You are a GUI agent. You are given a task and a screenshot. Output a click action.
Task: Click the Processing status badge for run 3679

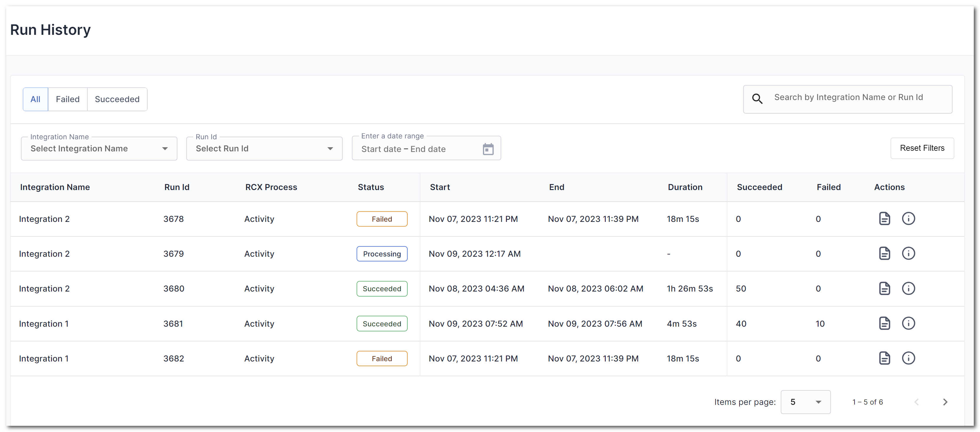point(382,254)
